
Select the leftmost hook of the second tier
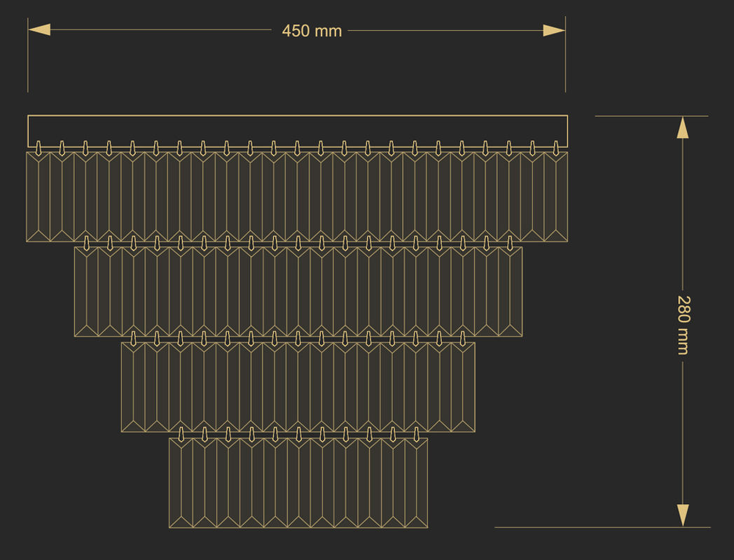(86, 242)
